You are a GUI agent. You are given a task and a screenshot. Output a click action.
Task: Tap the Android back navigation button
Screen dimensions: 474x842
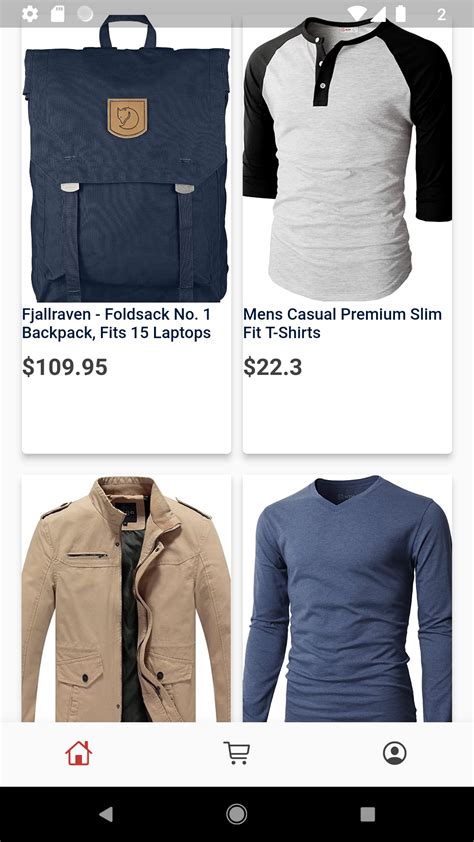[106, 815]
